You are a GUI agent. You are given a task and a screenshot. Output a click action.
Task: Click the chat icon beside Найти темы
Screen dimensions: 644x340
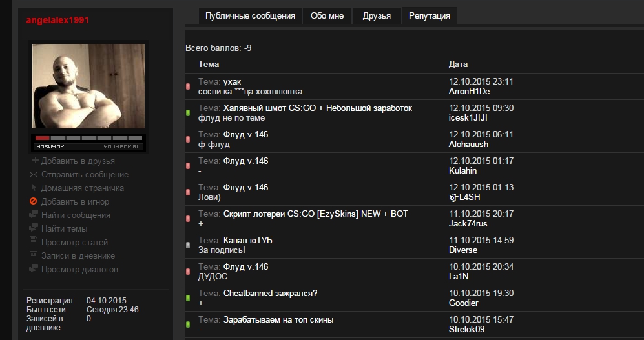pyautogui.click(x=34, y=228)
